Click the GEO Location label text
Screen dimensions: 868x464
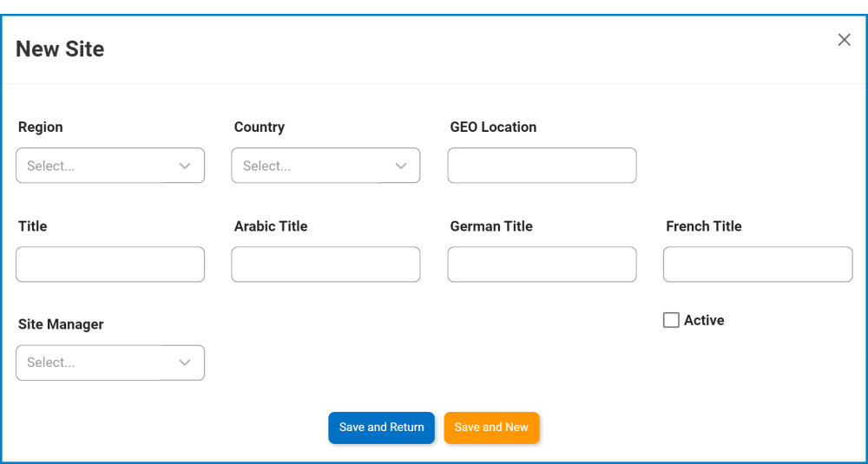point(493,127)
